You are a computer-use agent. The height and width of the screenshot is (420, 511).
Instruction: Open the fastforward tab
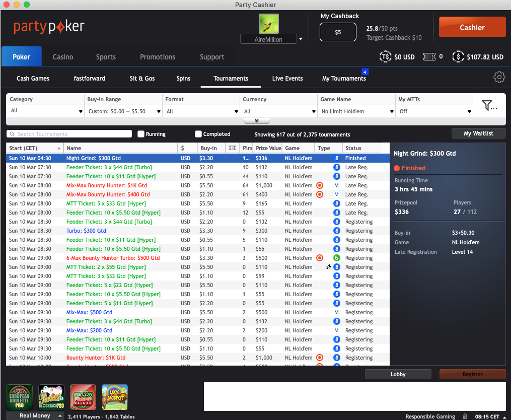coord(89,78)
